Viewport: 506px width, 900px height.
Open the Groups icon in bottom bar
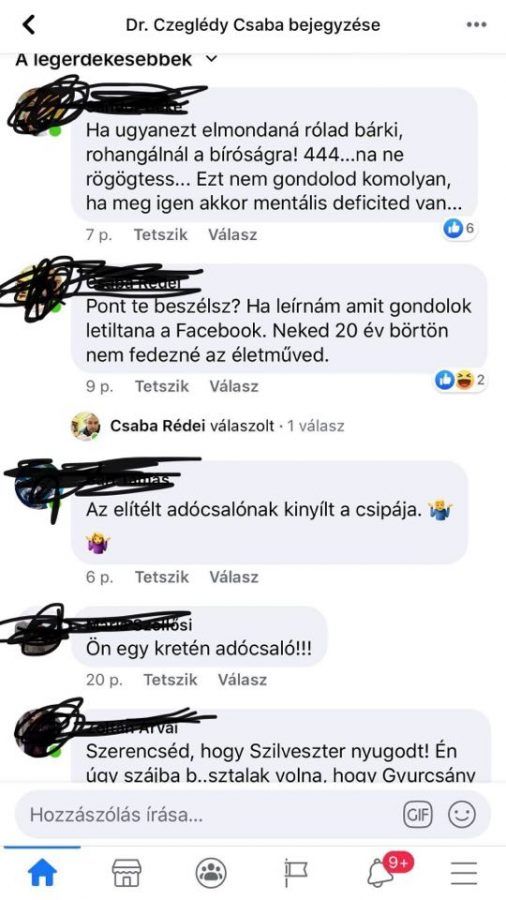(x=211, y=873)
